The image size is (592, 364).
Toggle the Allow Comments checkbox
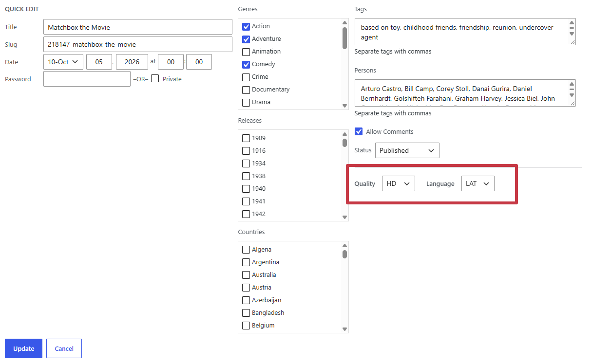click(359, 131)
